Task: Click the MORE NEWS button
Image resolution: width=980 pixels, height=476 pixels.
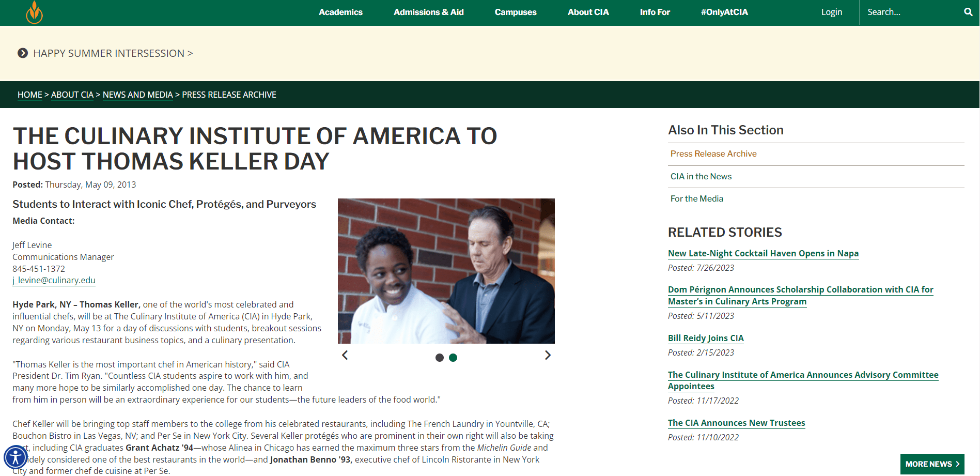Action: pyautogui.click(x=932, y=464)
